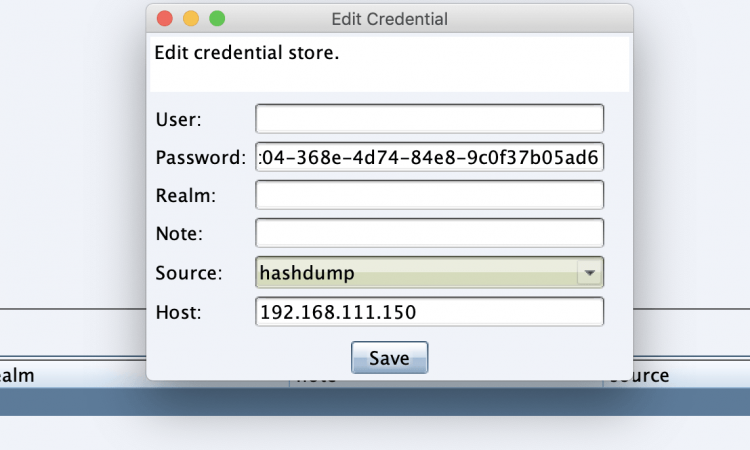Click into the Password field

pos(430,157)
